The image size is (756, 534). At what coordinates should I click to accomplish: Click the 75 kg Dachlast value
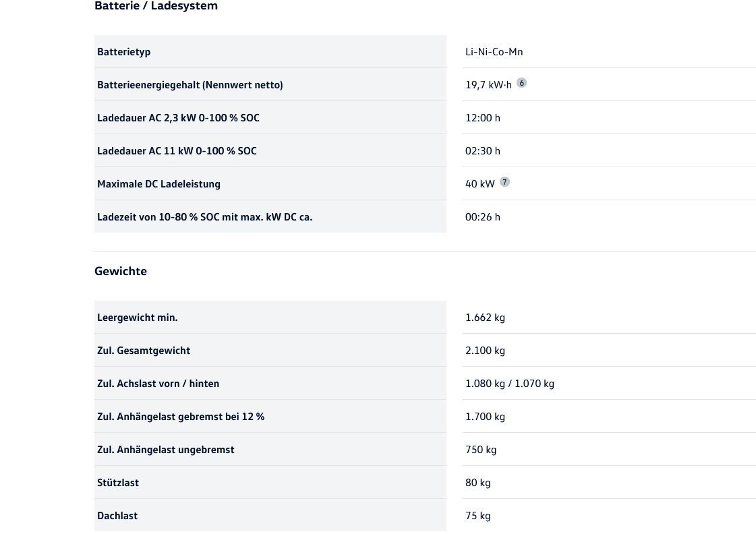(477, 516)
